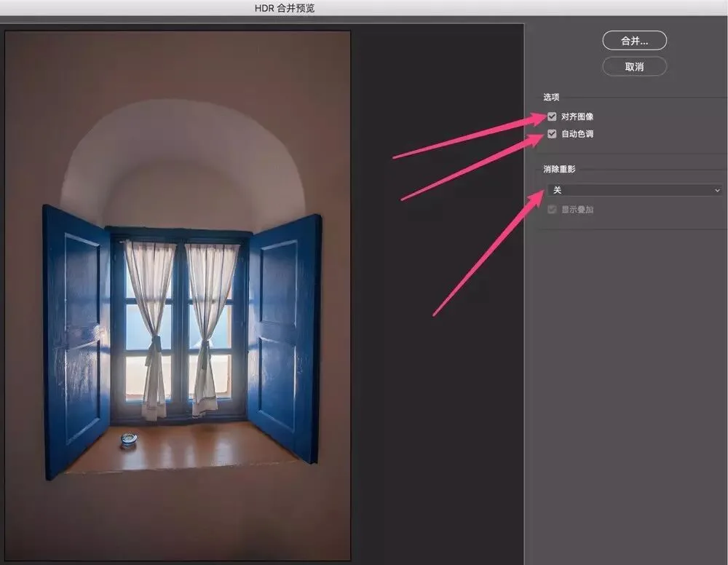Viewport: 728px width, 565px height.
Task: Uncheck the 自动色调 checkbox
Action: 552,134
